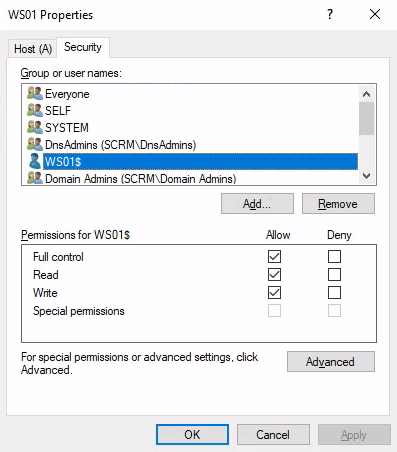Select the SYSTEM group icon

[34, 127]
